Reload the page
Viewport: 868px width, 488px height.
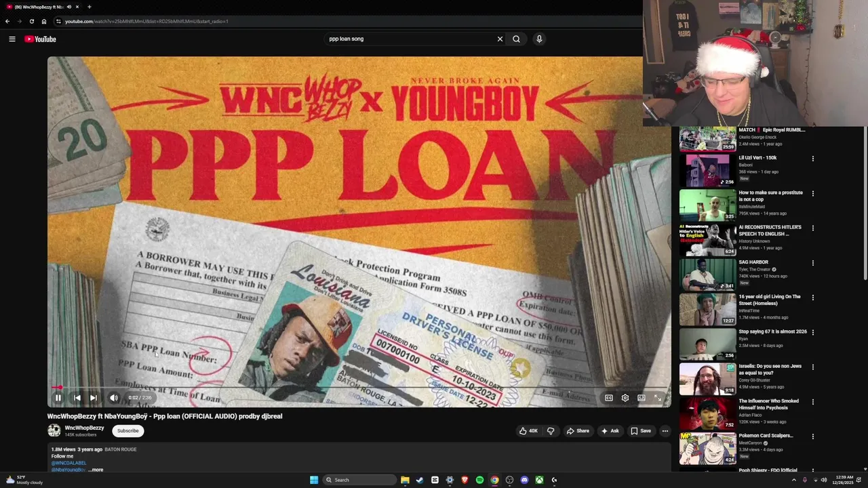[x=31, y=21]
